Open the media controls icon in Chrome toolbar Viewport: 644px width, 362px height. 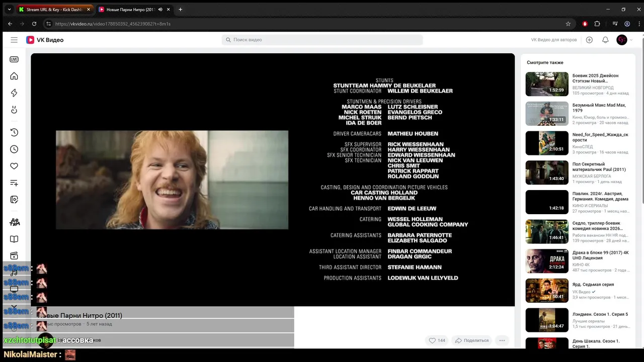point(615,24)
